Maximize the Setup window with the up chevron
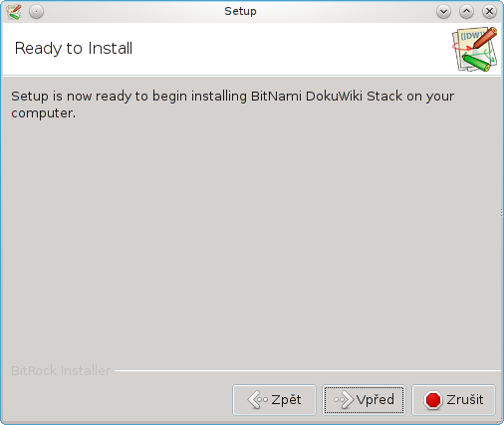Viewport: 504px width, 425px height. [466, 12]
